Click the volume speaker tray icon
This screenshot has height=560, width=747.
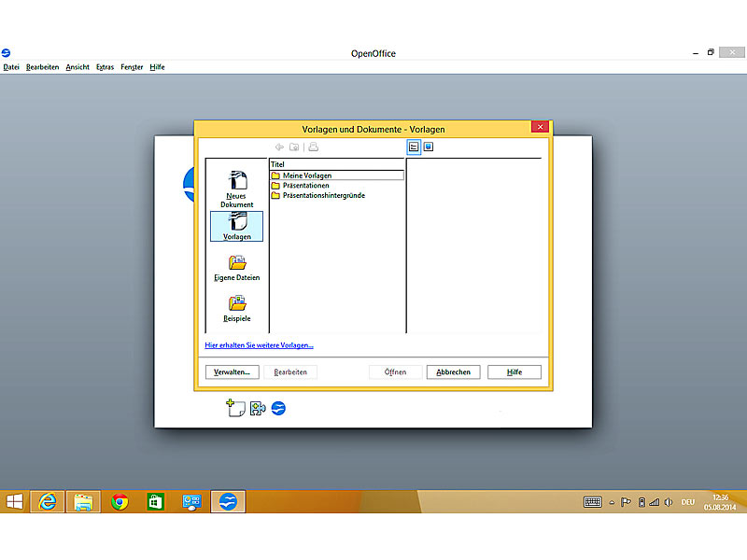(669, 502)
